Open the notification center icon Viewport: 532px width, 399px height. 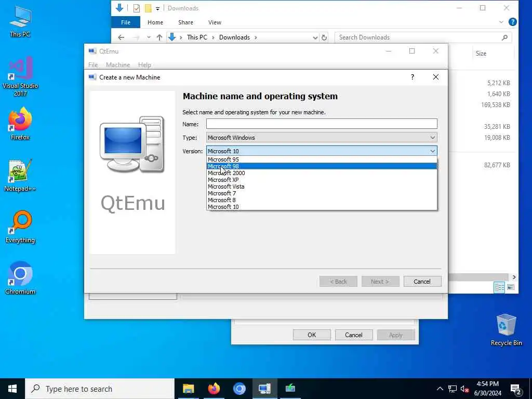click(x=516, y=389)
